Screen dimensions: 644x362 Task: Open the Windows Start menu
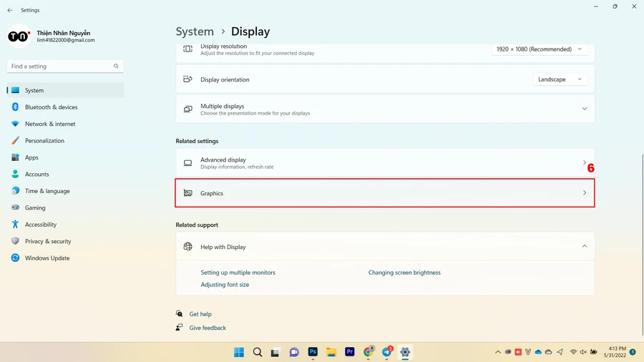pos(238,352)
